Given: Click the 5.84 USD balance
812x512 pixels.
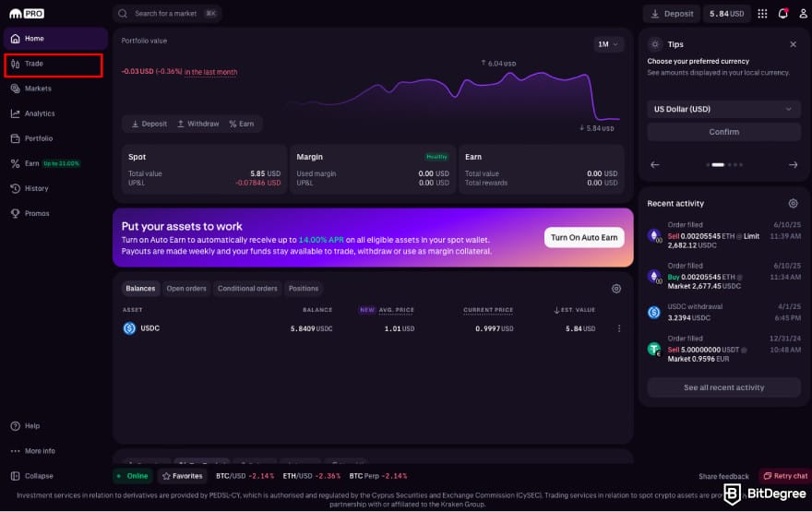Looking at the screenshot, I should 726,14.
